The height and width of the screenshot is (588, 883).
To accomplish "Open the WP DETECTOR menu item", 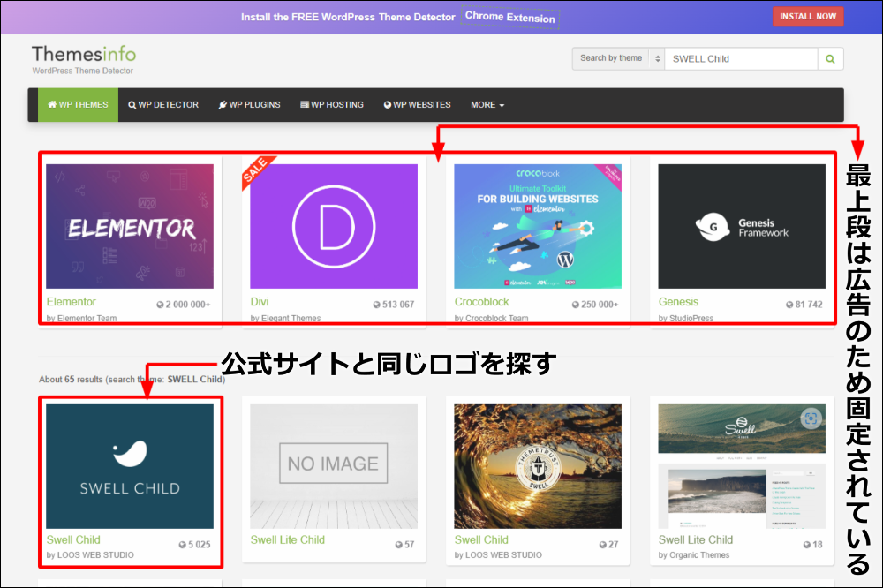I will pyautogui.click(x=163, y=105).
